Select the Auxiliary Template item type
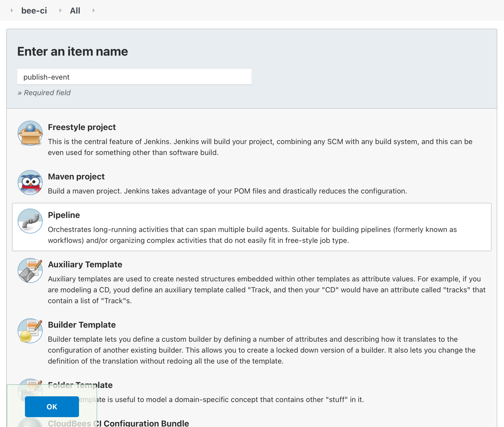504x427 pixels. click(85, 264)
